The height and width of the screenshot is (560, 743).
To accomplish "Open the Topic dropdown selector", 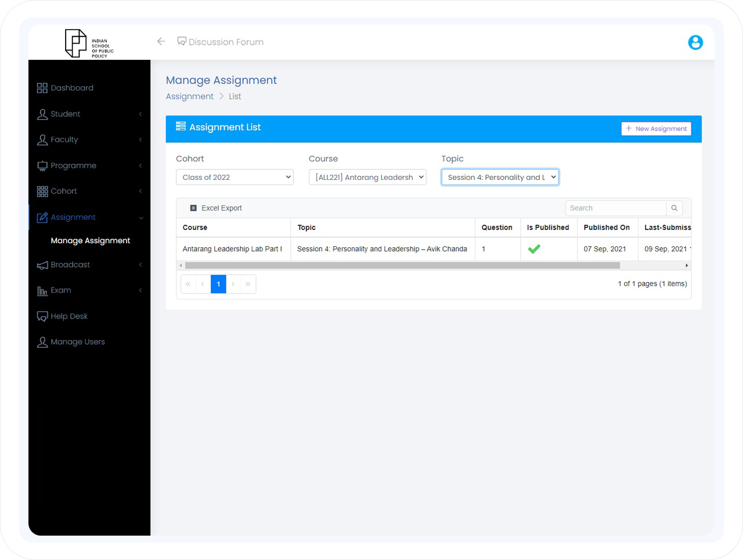I will [x=500, y=178].
